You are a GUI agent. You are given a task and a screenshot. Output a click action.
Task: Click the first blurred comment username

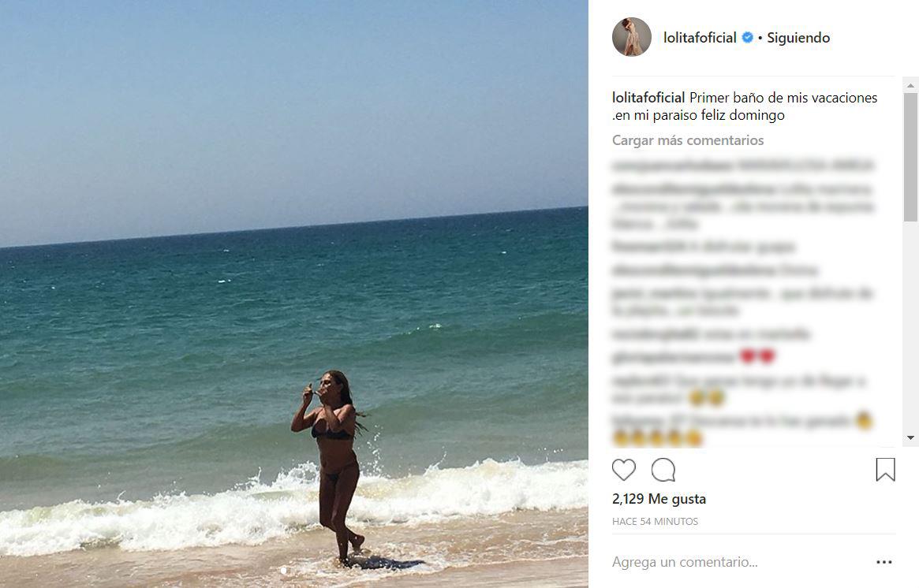673,166
